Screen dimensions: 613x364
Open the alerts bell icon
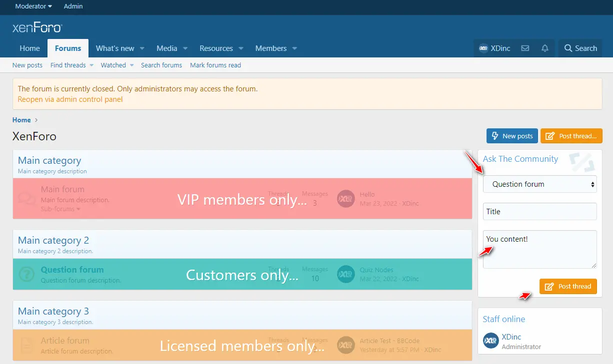tap(545, 48)
